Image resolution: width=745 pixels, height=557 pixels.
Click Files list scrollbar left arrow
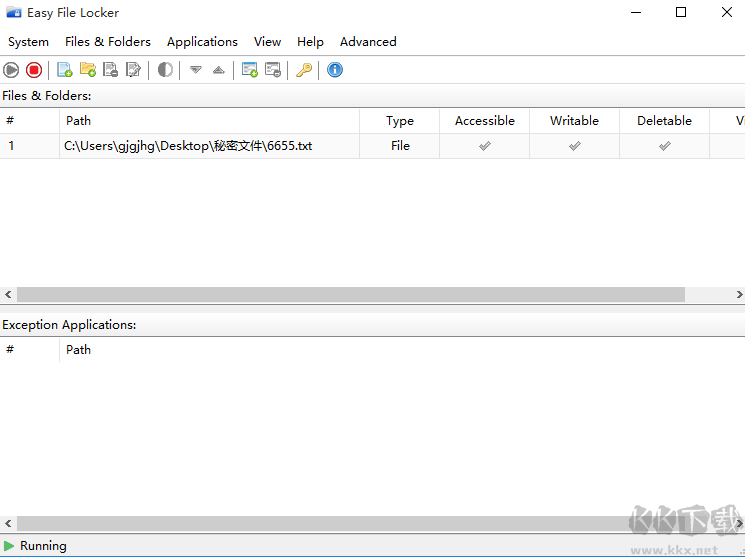pos(8,295)
